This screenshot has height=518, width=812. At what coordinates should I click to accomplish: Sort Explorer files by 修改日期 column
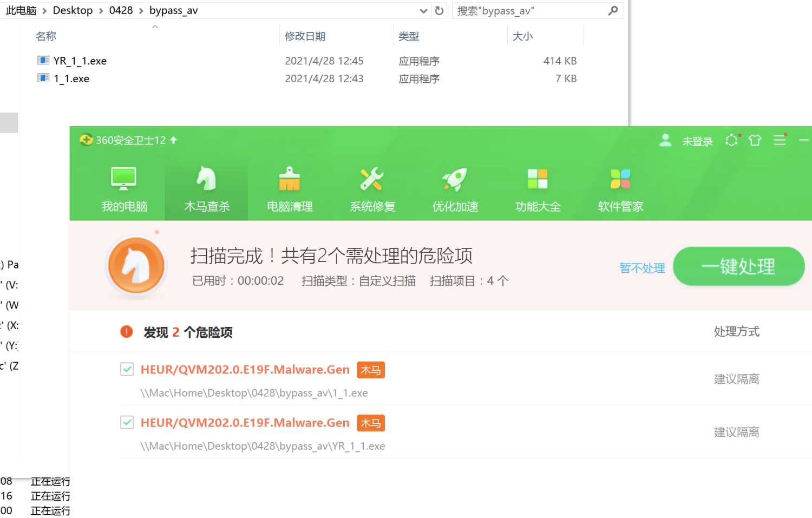[305, 36]
